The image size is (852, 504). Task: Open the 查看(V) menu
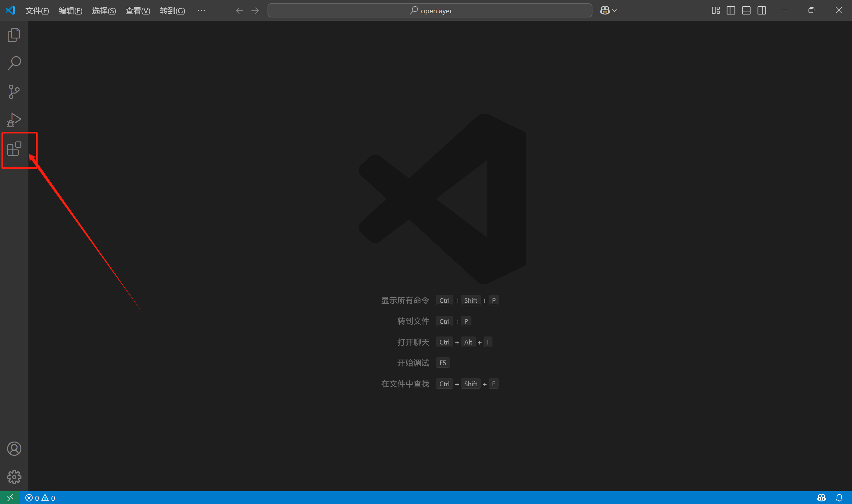coord(138,11)
